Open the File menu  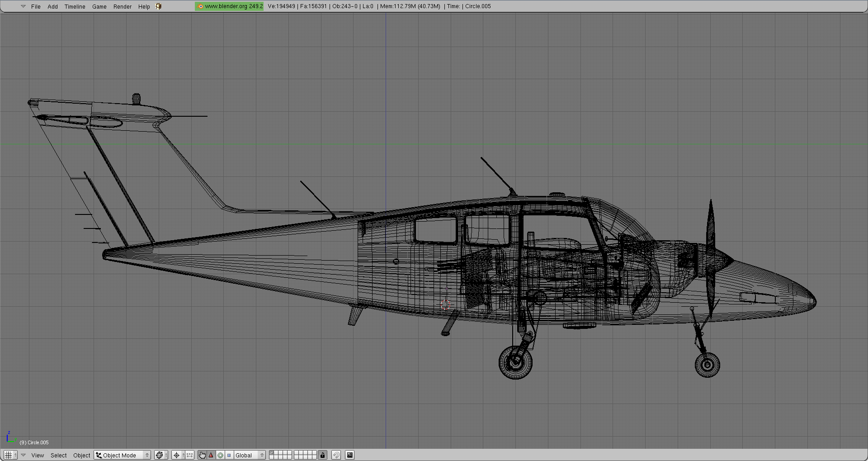click(36, 6)
